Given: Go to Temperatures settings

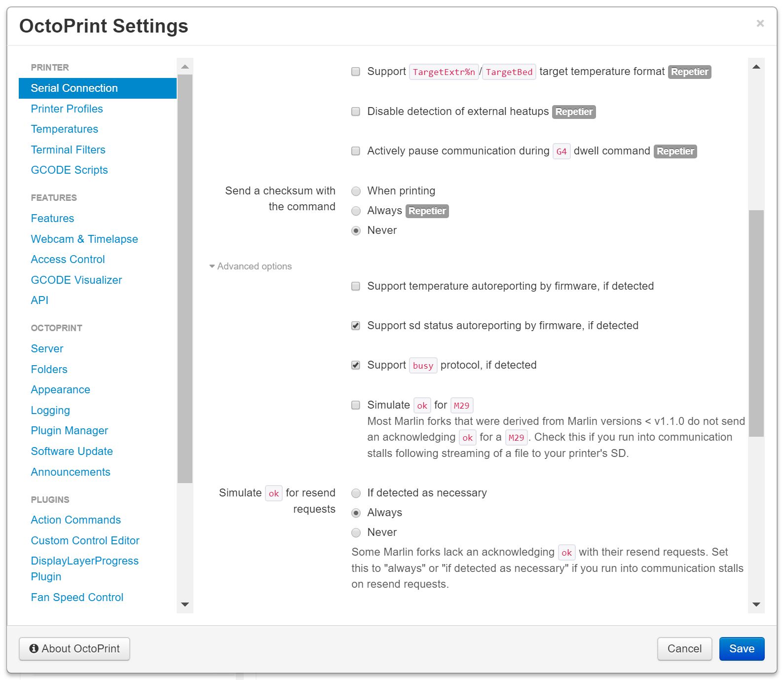Looking at the screenshot, I should pyautogui.click(x=64, y=129).
